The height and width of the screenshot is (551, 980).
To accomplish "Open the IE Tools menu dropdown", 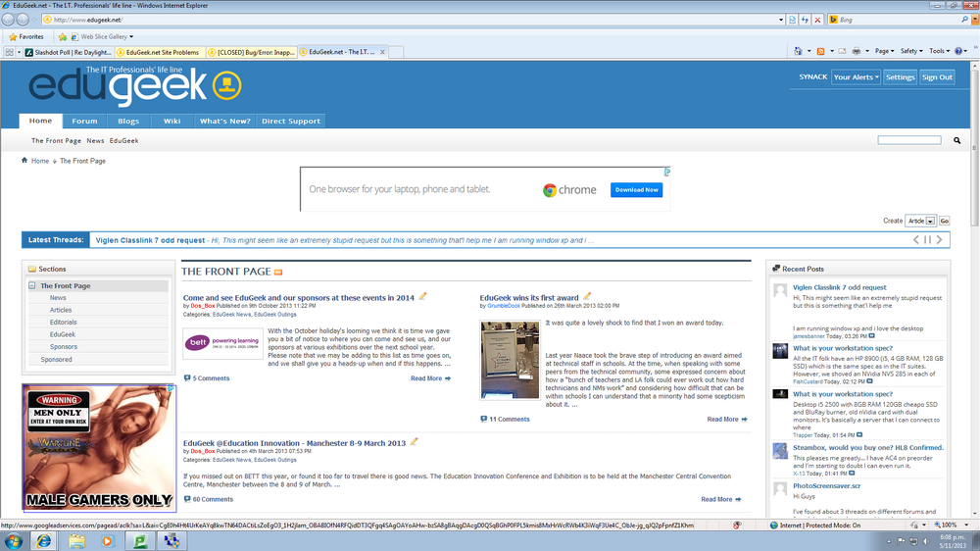I will point(940,51).
